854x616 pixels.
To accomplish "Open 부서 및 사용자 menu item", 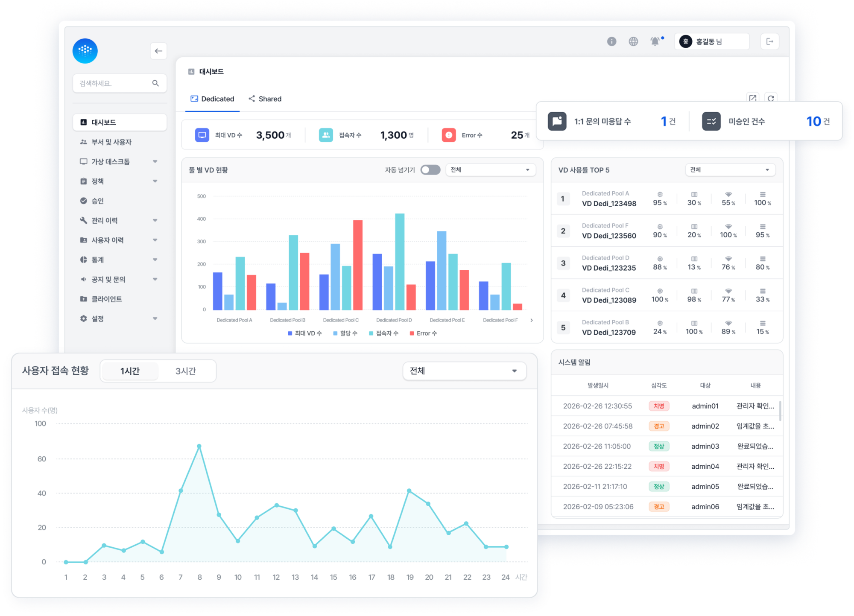I will coord(111,142).
